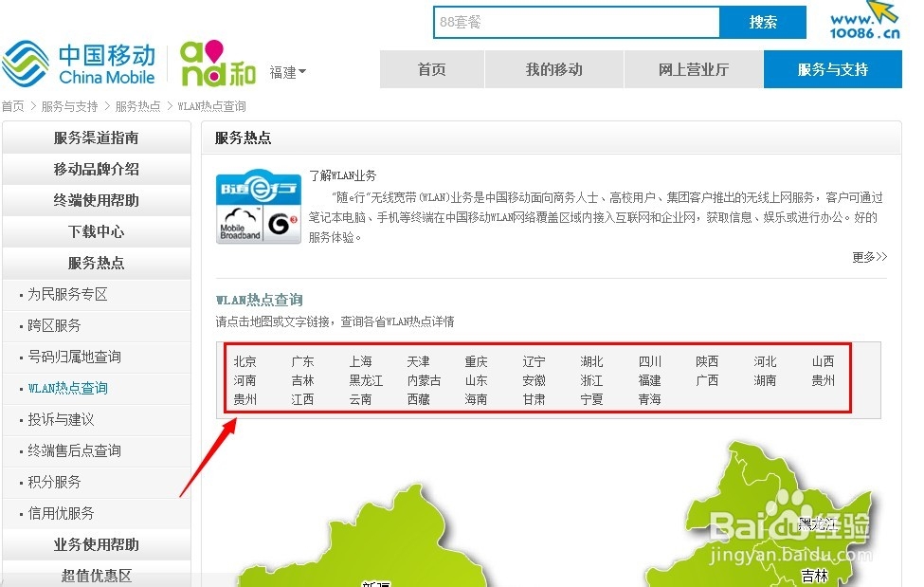Pick 四川 in the province list
Screen dimensions: 924x587
click(649, 361)
